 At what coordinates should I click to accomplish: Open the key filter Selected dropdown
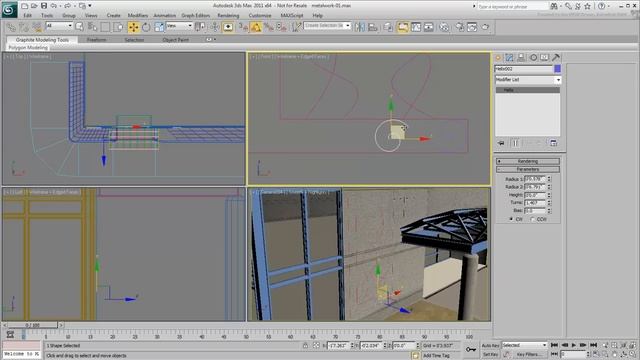point(524,345)
